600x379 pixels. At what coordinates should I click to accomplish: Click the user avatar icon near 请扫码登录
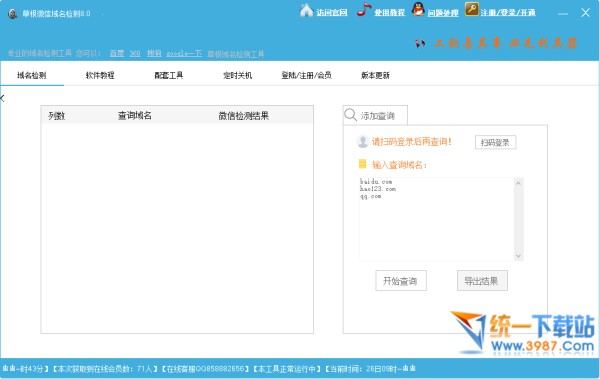pos(362,142)
